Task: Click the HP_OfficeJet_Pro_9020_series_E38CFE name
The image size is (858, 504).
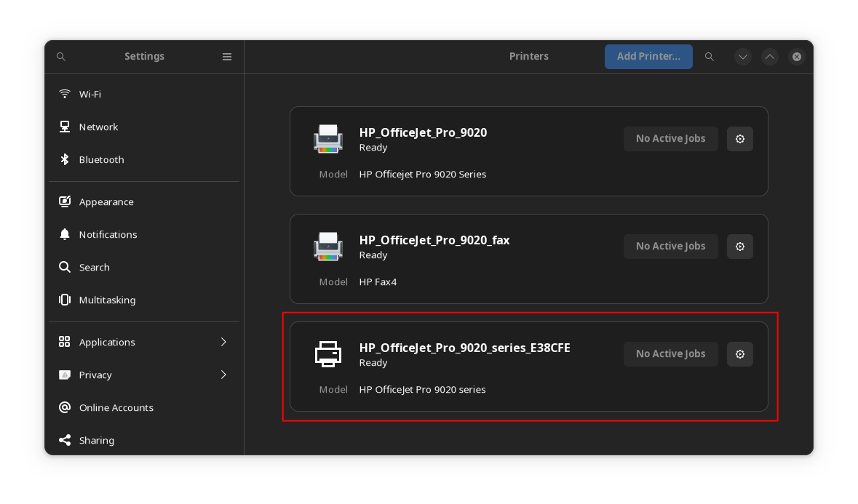Action: click(464, 348)
